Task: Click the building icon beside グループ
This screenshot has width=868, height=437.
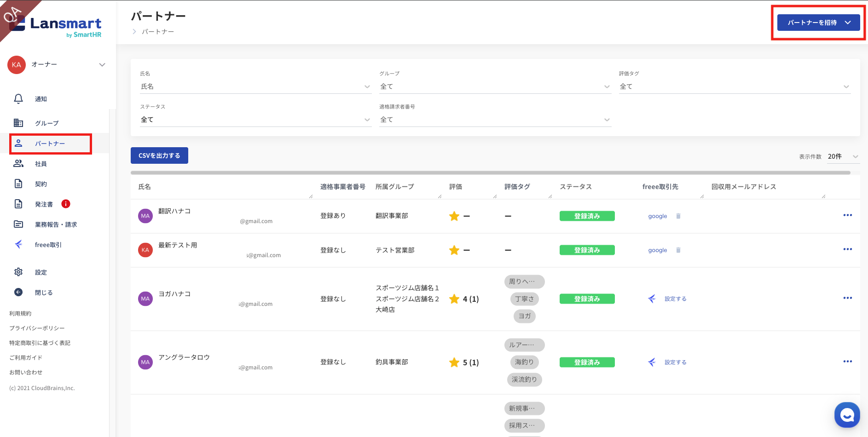Action: [18, 123]
